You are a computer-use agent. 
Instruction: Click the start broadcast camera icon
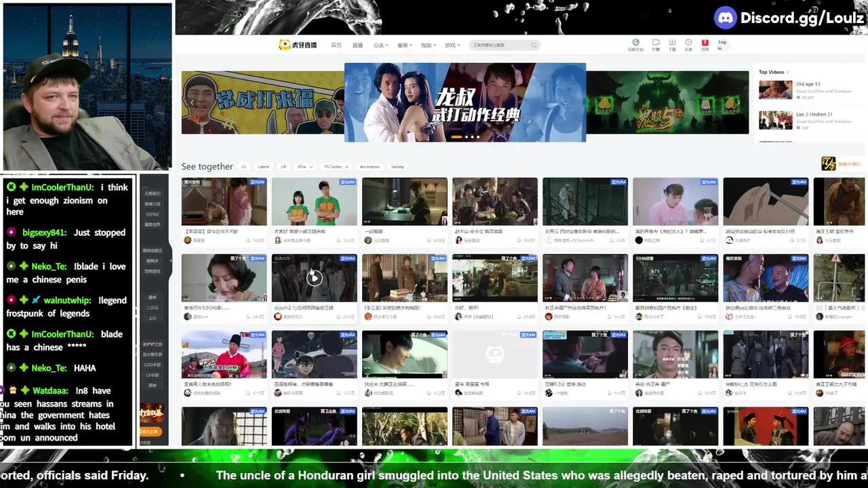tap(655, 43)
